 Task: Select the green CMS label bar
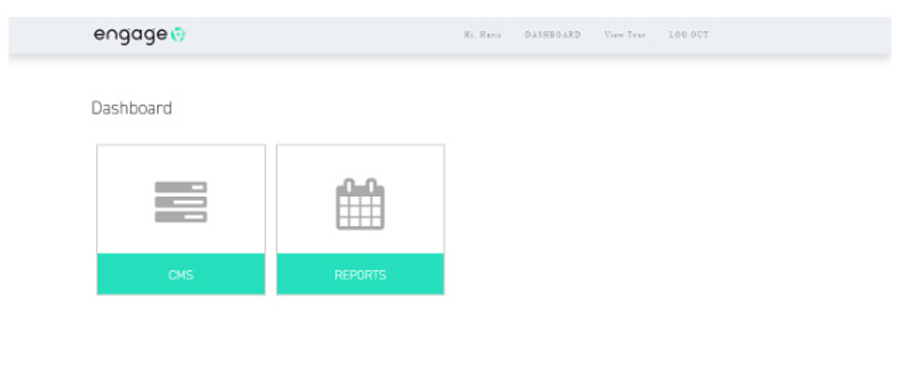point(181,274)
